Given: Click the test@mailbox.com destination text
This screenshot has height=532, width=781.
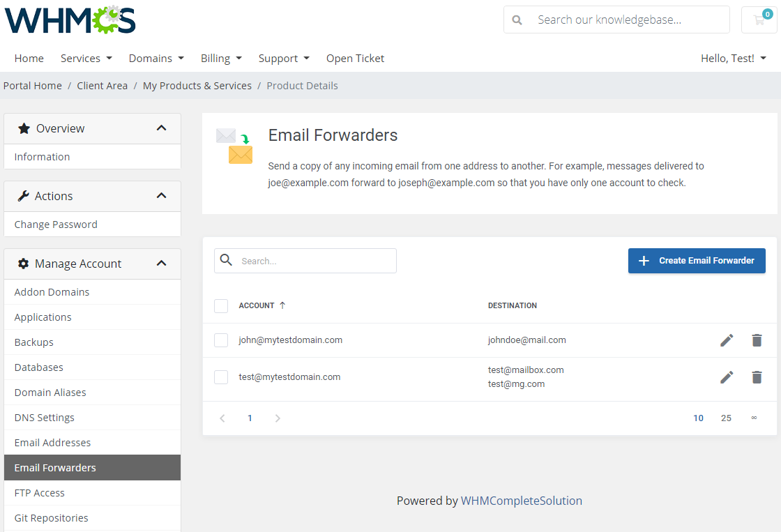Looking at the screenshot, I should point(526,370).
